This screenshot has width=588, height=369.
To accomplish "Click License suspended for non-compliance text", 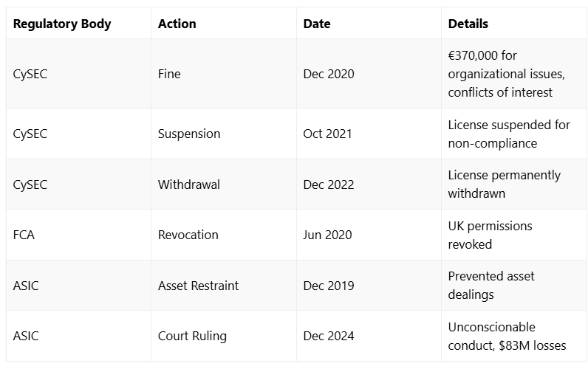I will (x=509, y=134).
